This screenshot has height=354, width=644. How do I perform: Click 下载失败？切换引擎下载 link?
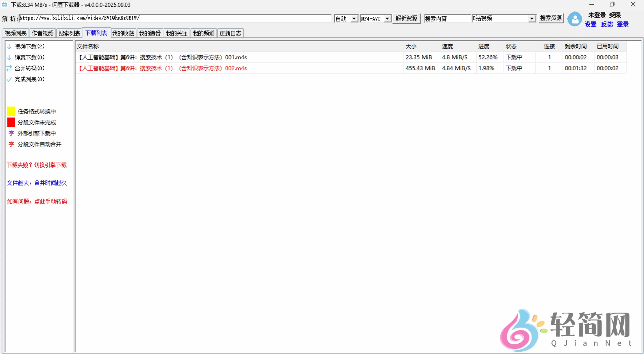37,165
